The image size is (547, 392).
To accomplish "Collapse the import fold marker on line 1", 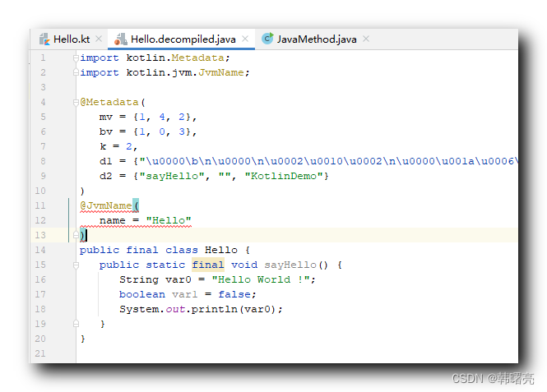I will tap(76, 58).
